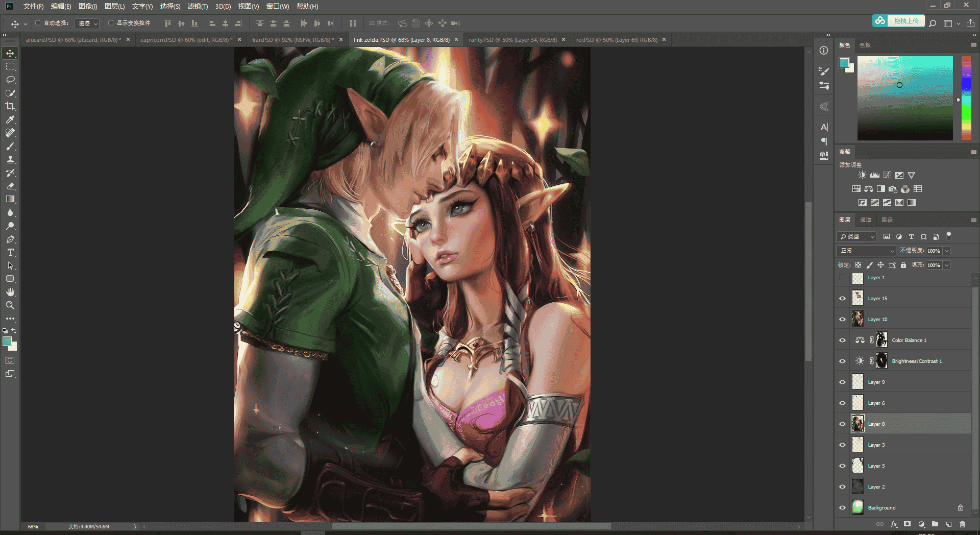Image resolution: width=980 pixels, height=535 pixels.
Task: Open the layer filter type dropdown
Action: point(856,237)
